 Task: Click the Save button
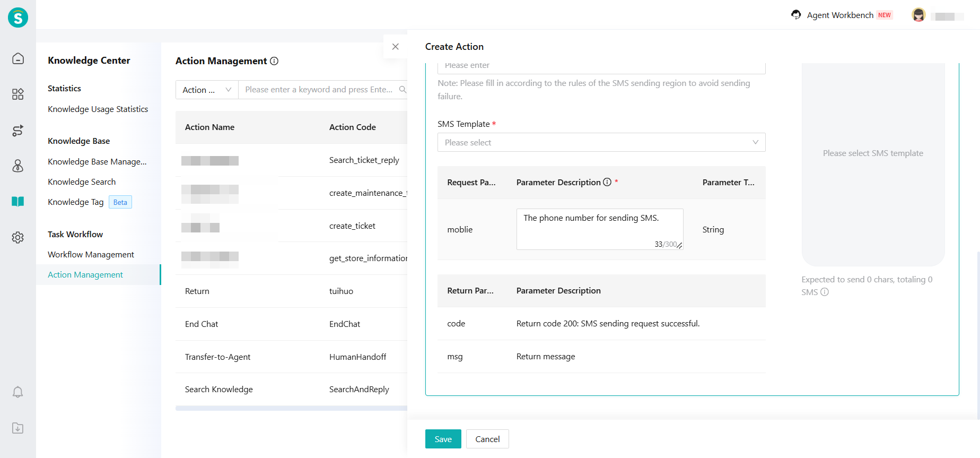tap(443, 439)
